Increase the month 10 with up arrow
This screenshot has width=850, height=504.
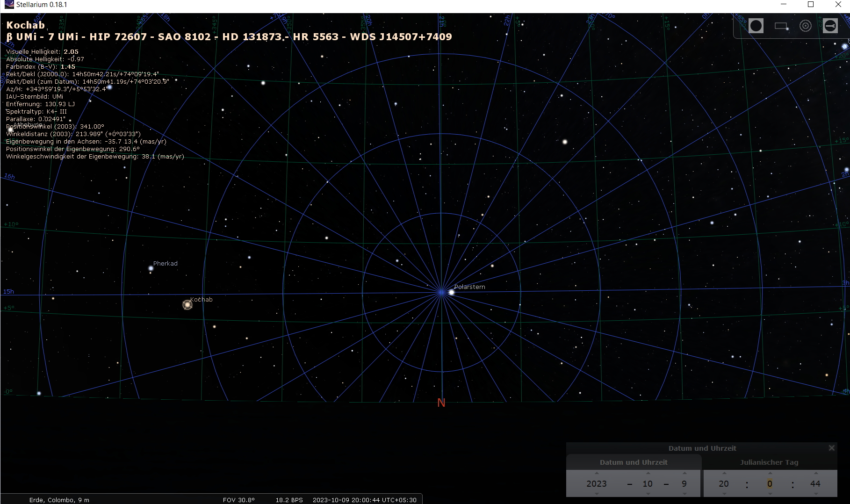point(648,473)
